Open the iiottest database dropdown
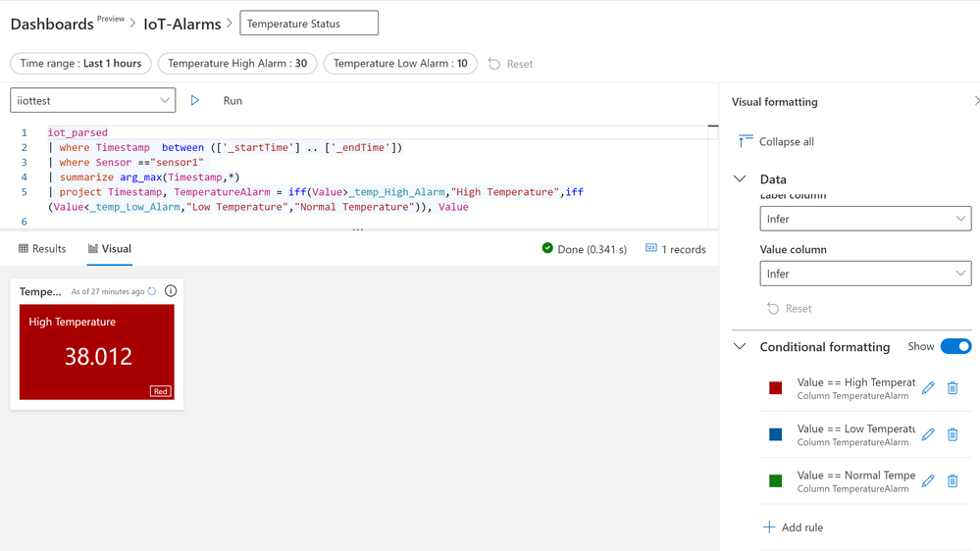980x551 pixels. pos(92,100)
